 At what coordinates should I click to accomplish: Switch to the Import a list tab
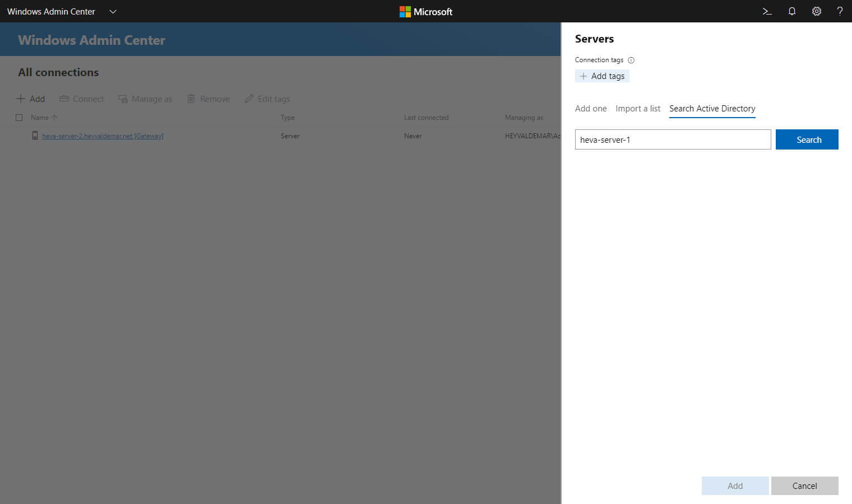pos(638,109)
